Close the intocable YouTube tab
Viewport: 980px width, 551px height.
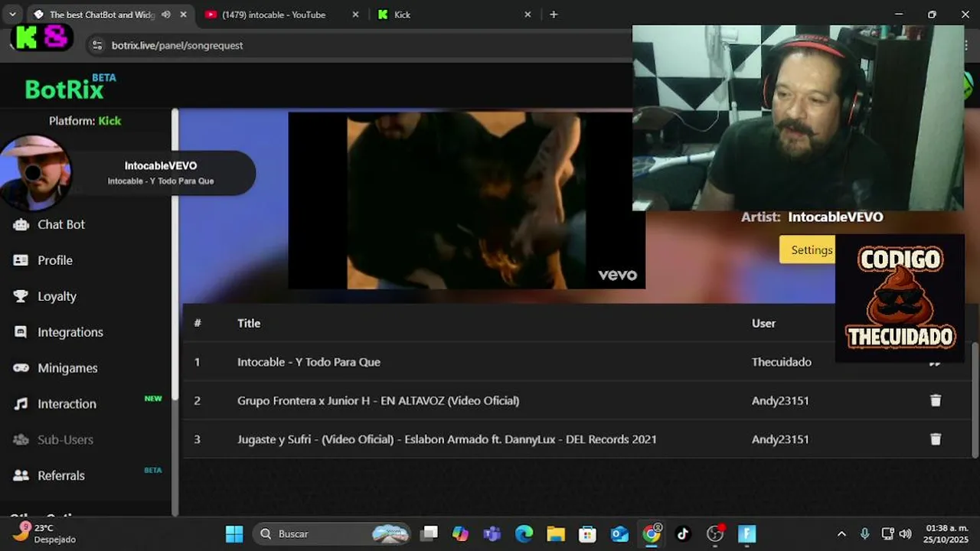coord(355,15)
